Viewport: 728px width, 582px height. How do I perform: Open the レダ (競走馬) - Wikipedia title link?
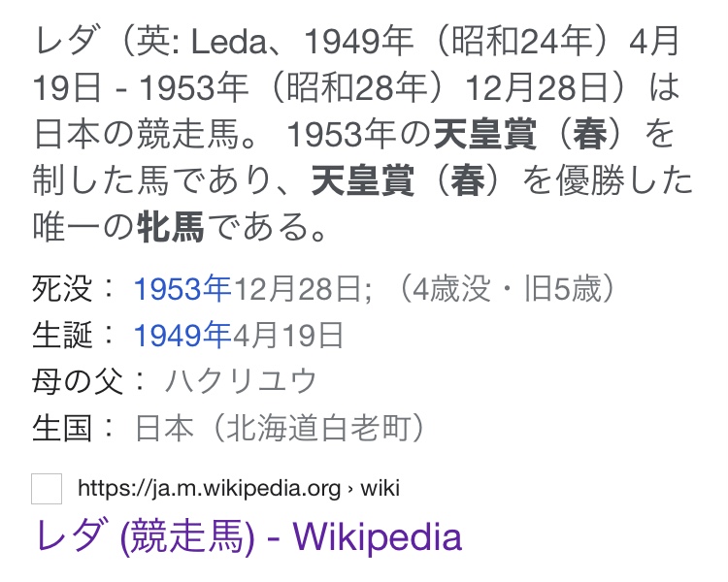pyautogui.click(x=248, y=535)
